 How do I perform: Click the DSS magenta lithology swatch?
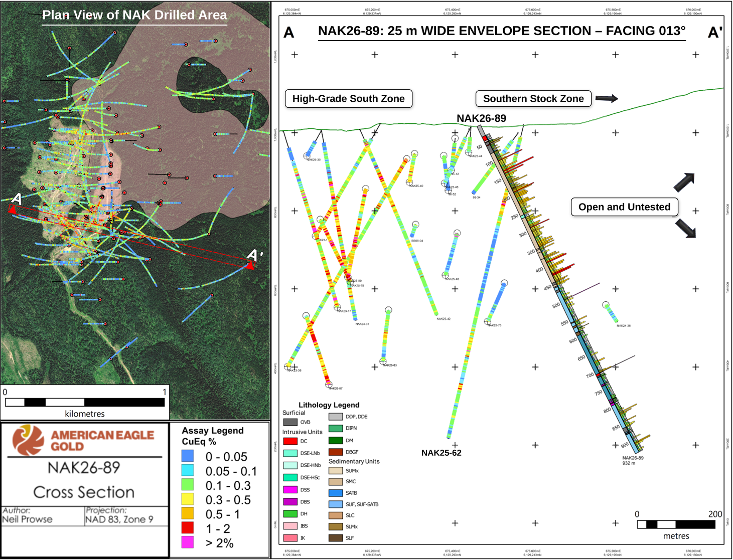coord(290,490)
